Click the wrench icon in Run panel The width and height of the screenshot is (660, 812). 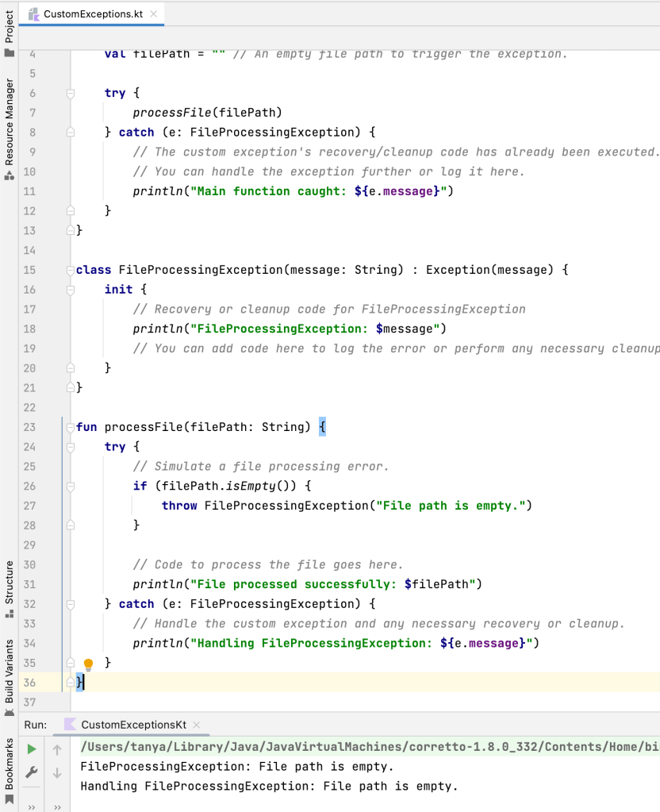point(32,772)
